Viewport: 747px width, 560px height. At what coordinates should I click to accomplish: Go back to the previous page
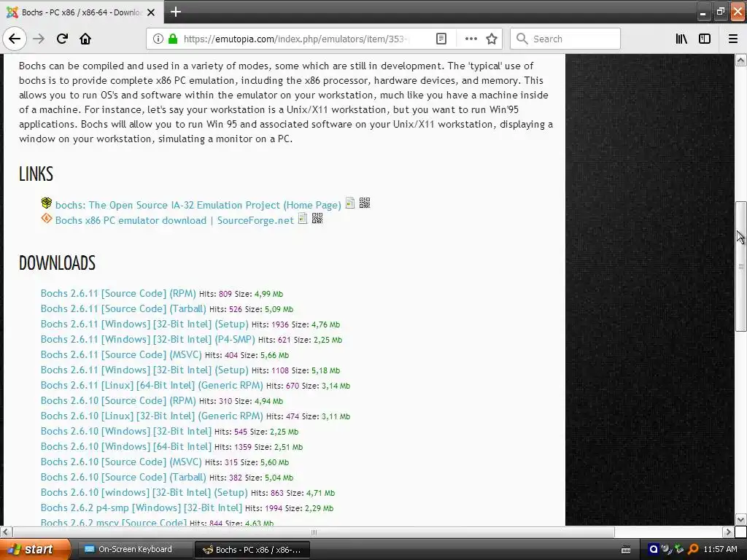15,39
